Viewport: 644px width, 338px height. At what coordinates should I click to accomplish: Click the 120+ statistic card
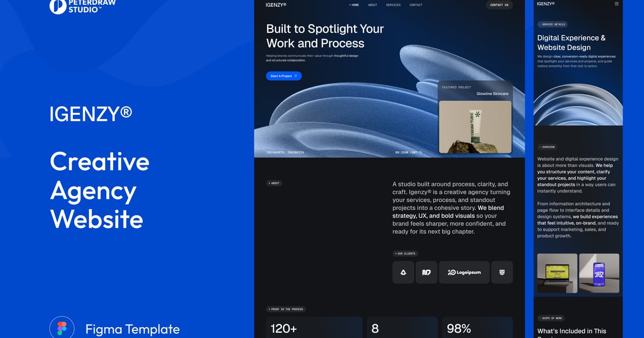[314, 328]
